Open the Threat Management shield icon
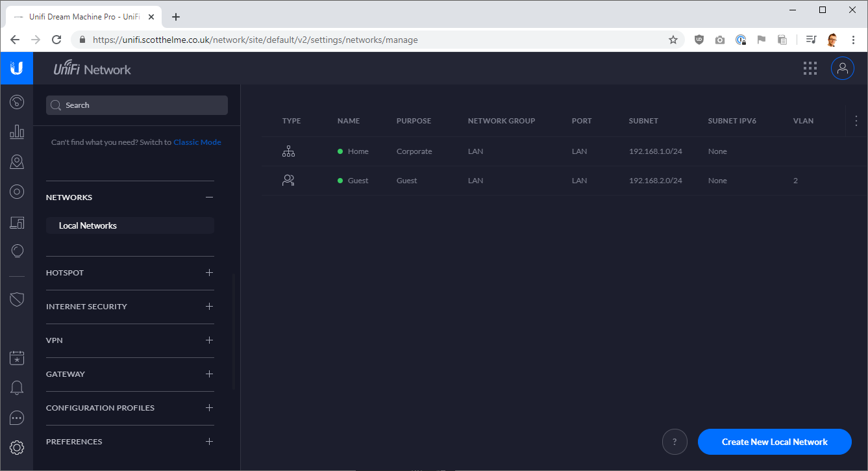Viewport: 868px width, 471px height. coord(17,299)
